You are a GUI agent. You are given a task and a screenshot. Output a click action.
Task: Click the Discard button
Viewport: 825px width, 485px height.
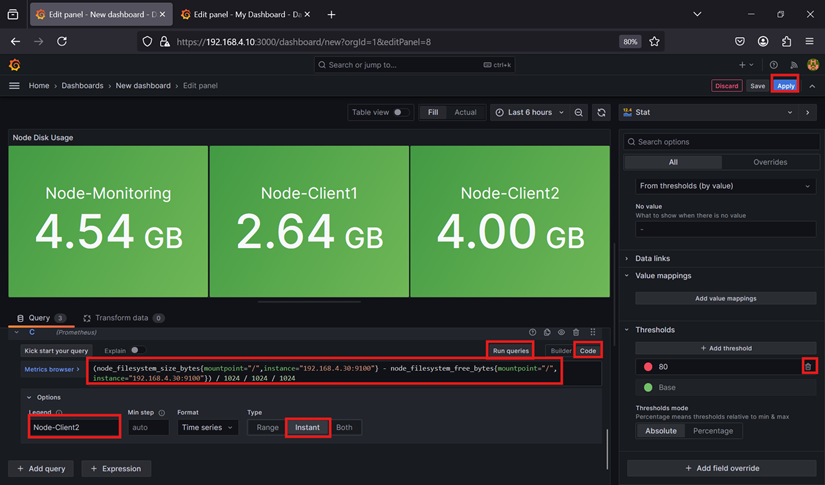point(727,86)
